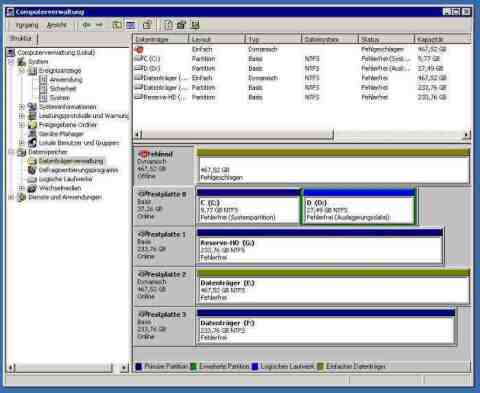Click the Wechselmedien icon

(x=32, y=188)
